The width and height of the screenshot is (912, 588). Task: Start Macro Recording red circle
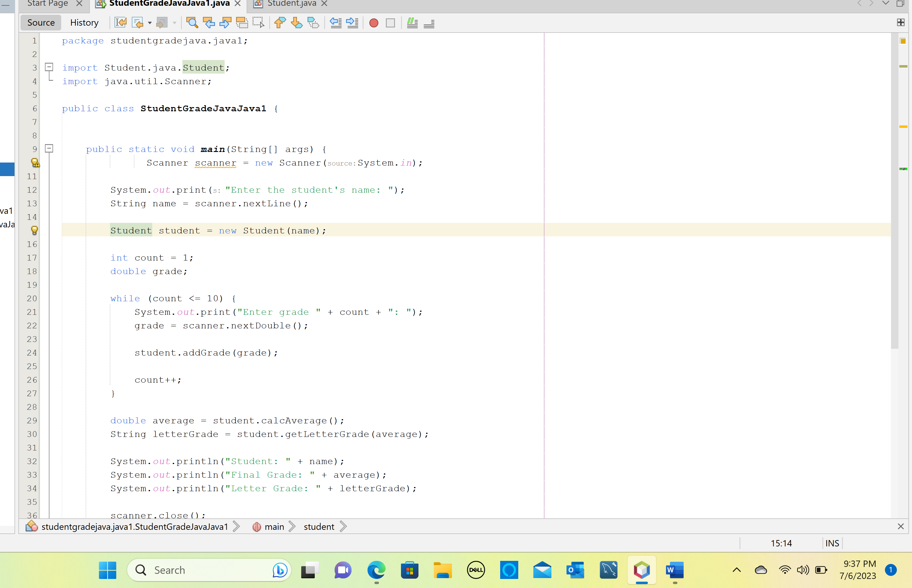point(374,23)
